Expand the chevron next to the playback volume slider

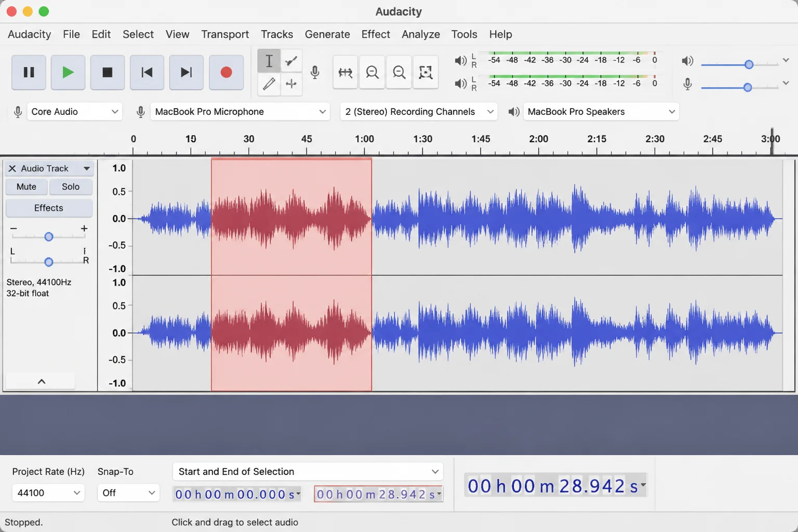point(786,61)
